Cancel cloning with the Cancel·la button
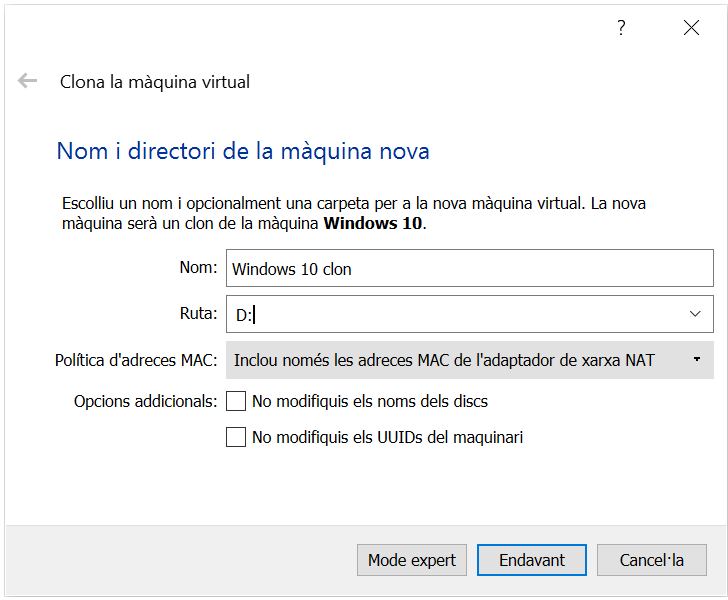The width and height of the screenshot is (728, 600). (x=652, y=560)
